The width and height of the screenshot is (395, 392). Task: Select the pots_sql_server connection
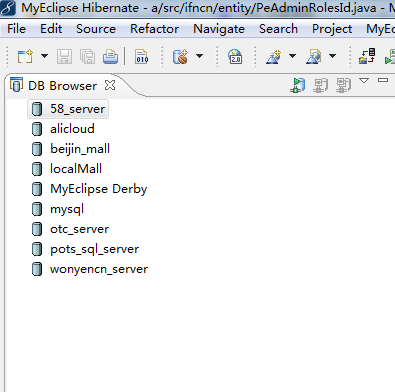94,249
